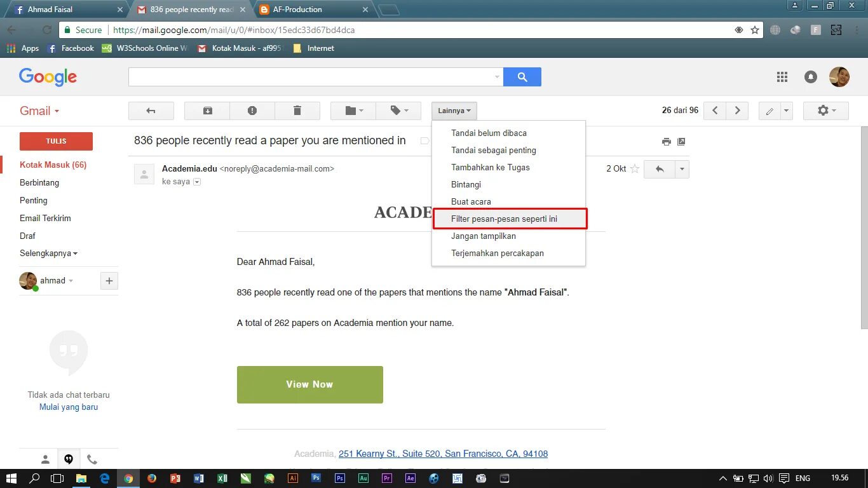Select the Hangouts conversations tab icon
868x488 pixels.
point(69,459)
